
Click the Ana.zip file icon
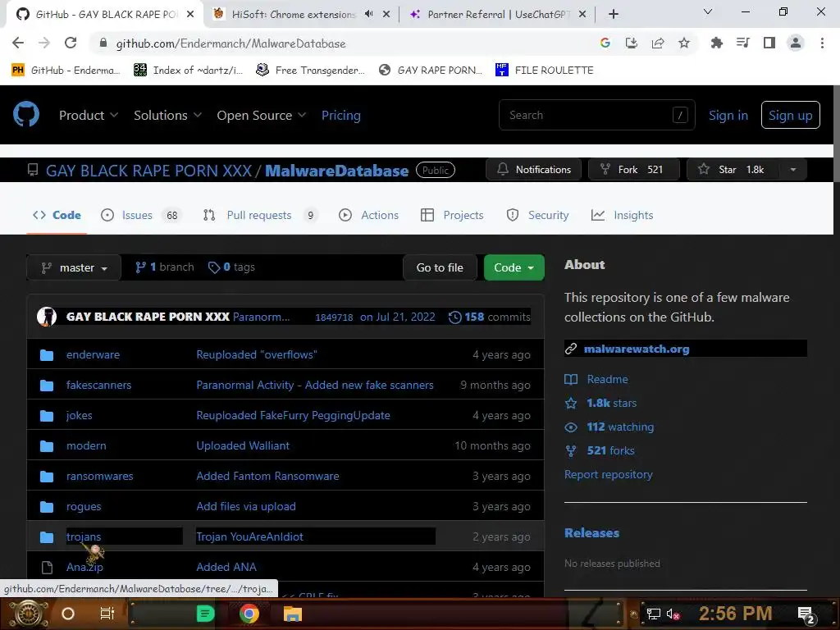coord(47,568)
